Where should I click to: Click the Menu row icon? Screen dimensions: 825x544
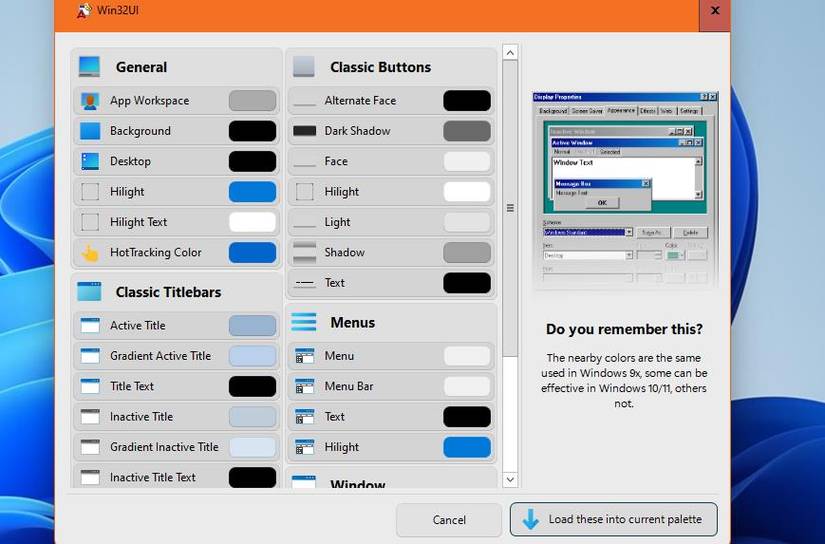click(x=305, y=356)
